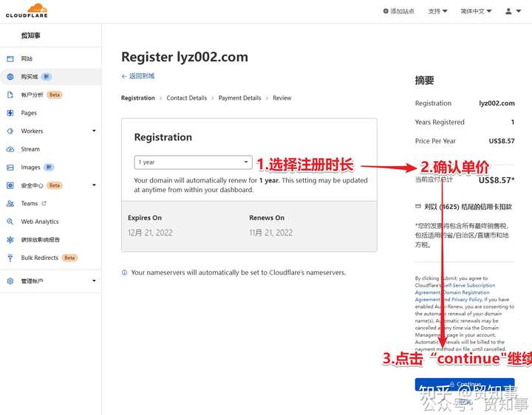Click the 管理帐户 gear icon

[x=10, y=281]
